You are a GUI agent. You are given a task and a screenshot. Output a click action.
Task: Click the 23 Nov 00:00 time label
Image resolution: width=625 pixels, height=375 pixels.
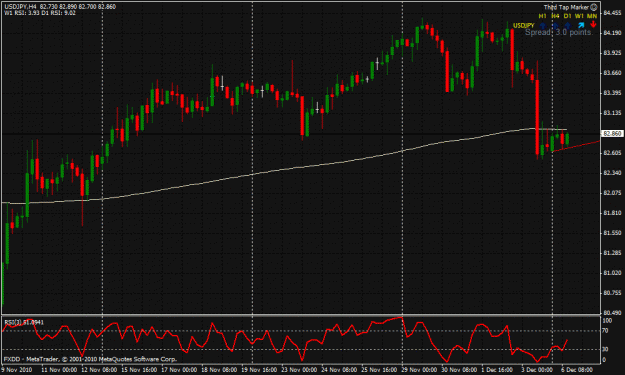point(299,370)
